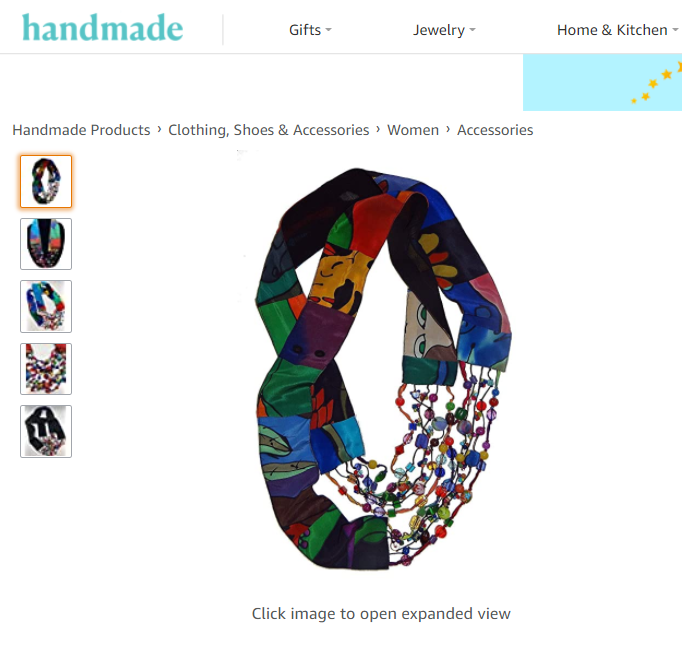Click main scarf image to expand
This screenshot has width=682, height=672.
pyautogui.click(x=383, y=368)
